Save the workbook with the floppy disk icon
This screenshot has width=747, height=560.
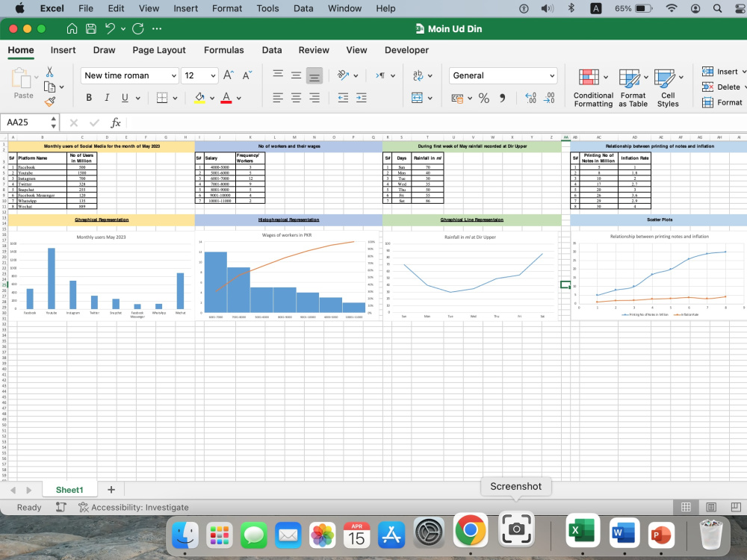coord(90,29)
